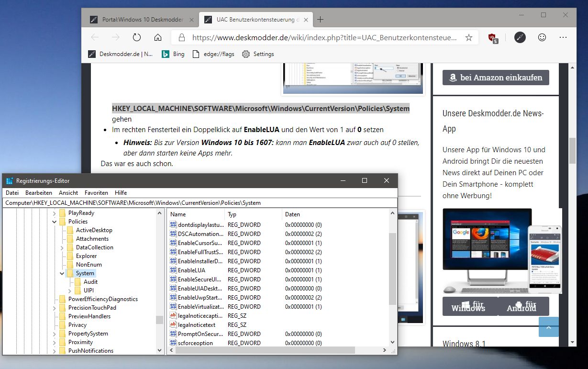
Task: Click the Registrierungs-Editor title bar icon
Action: [x=10, y=181]
